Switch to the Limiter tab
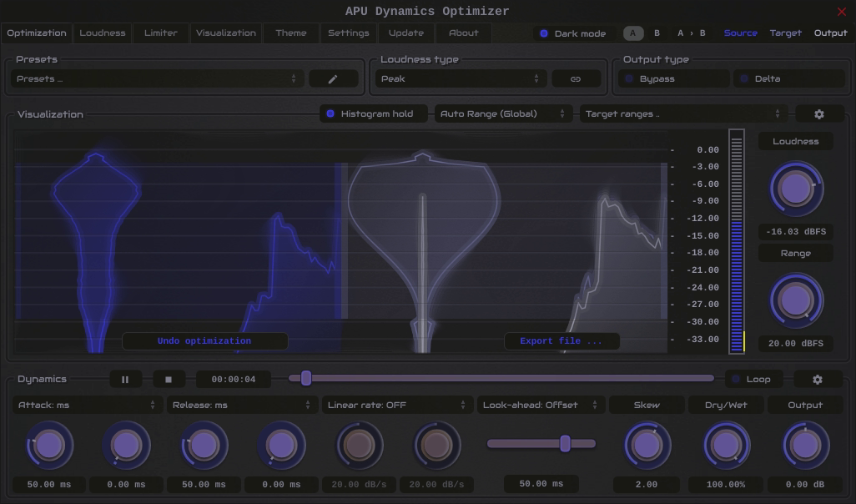This screenshot has width=856, height=504. (x=161, y=33)
